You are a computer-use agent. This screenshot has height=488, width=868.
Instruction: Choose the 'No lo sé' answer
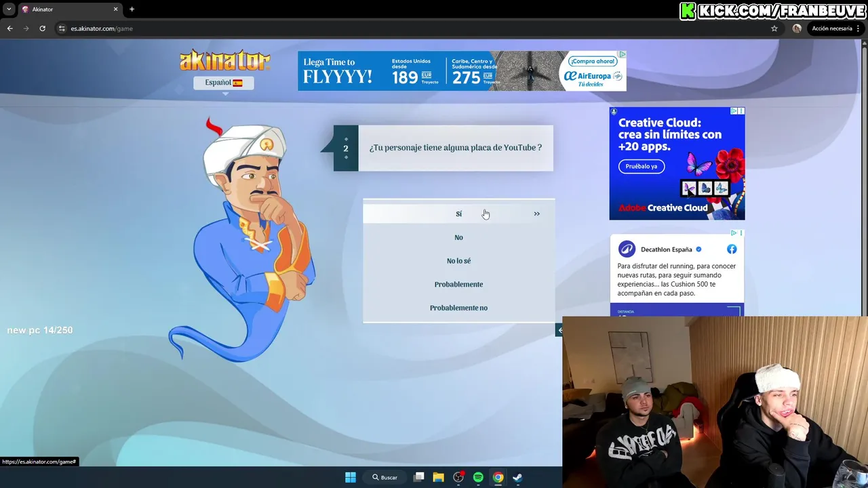coord(458,261)
